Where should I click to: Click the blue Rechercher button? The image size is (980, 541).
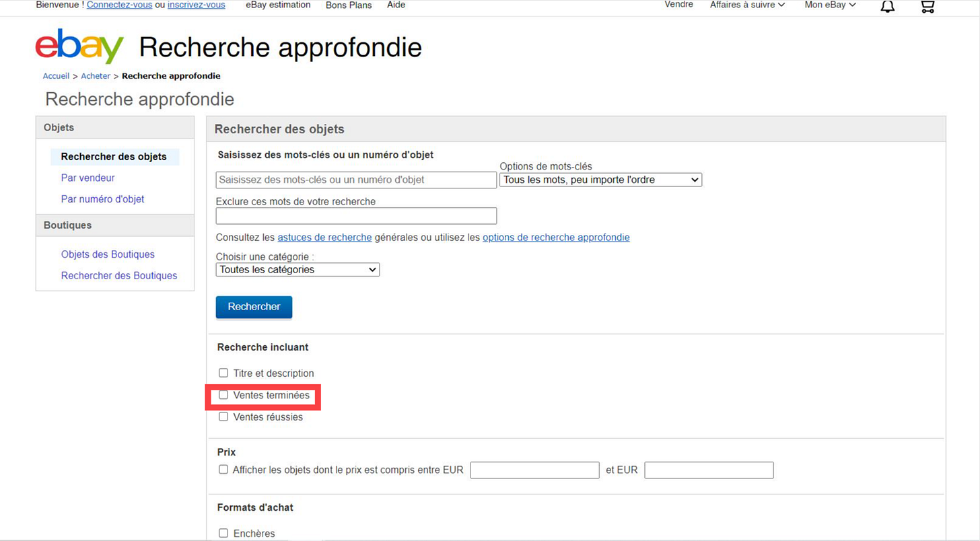[254, 307]
